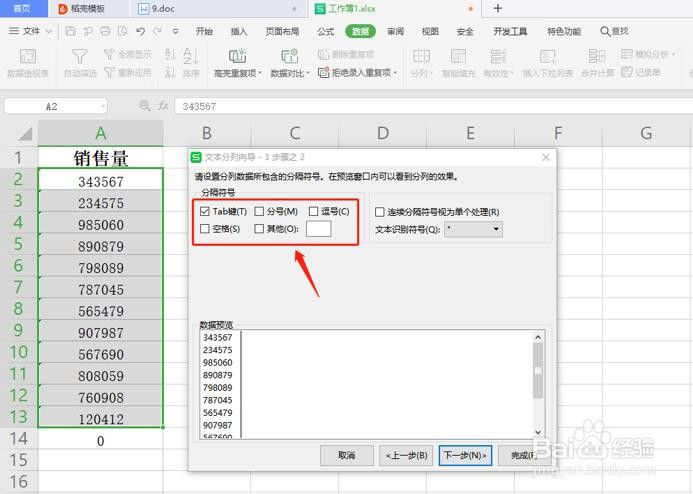Close the text to columns wizard dialog
693x494 pixels.
coord(546,157)
